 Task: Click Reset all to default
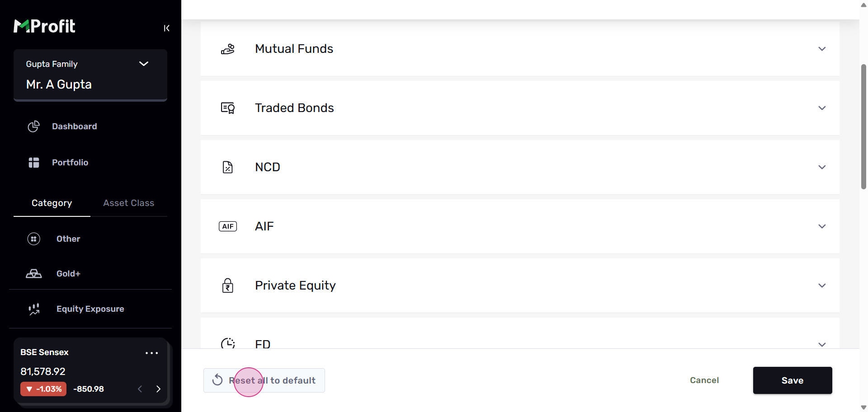click(264, 380)
